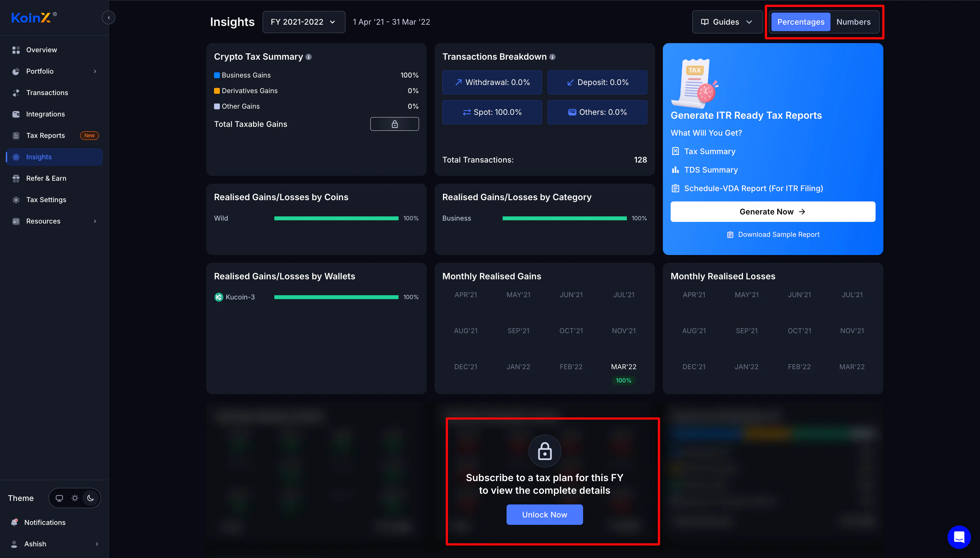980x558 pixels.
Task: Click the Integrations wallet icon
Action: point(16,114)
